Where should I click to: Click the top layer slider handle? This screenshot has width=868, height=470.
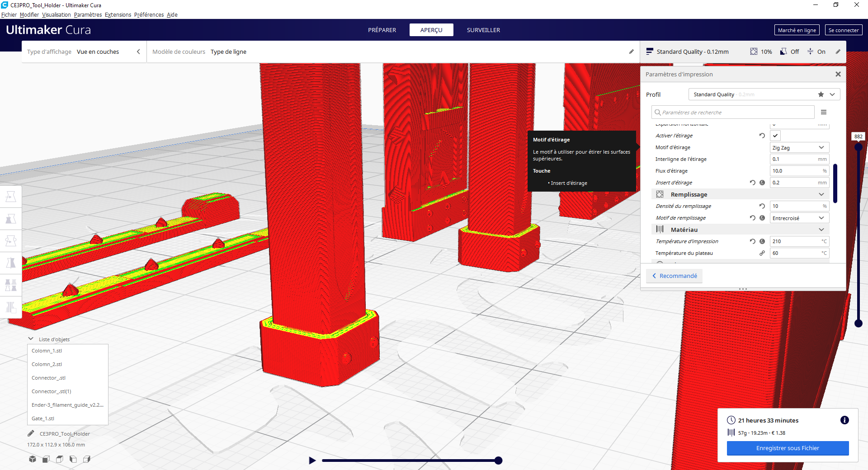pos(859,147)
